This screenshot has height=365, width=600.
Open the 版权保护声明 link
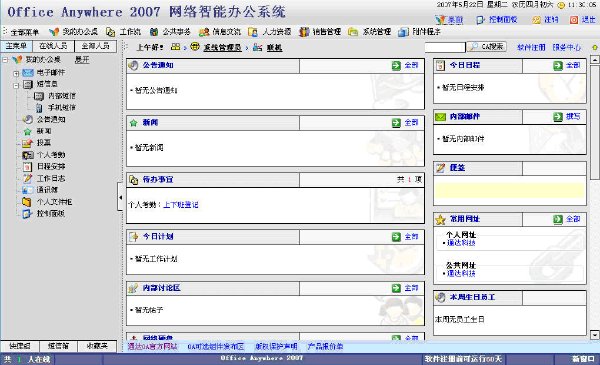coord(276,347)
